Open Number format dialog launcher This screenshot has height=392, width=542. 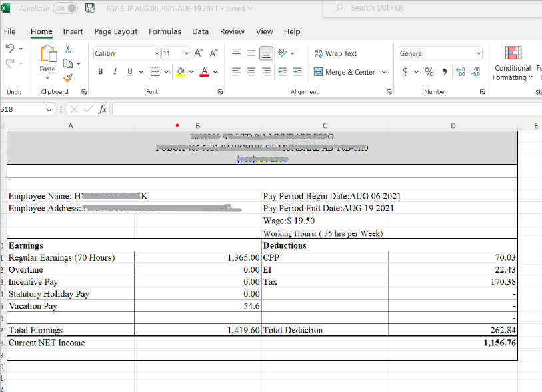point(482,92)
